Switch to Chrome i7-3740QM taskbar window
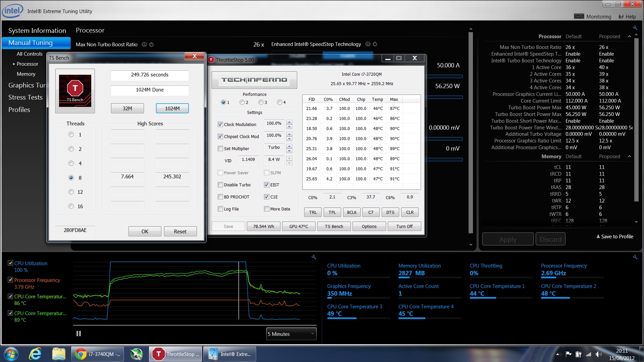 [98, 354]
